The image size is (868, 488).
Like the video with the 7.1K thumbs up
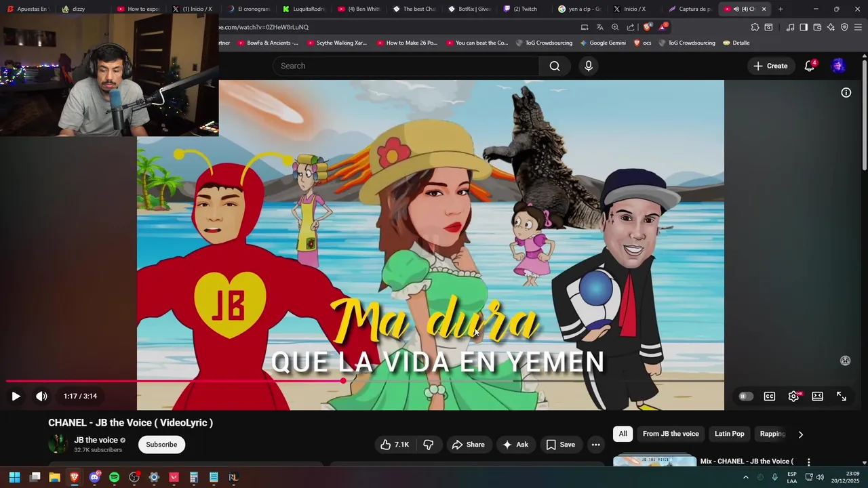(x=395, y=445)
